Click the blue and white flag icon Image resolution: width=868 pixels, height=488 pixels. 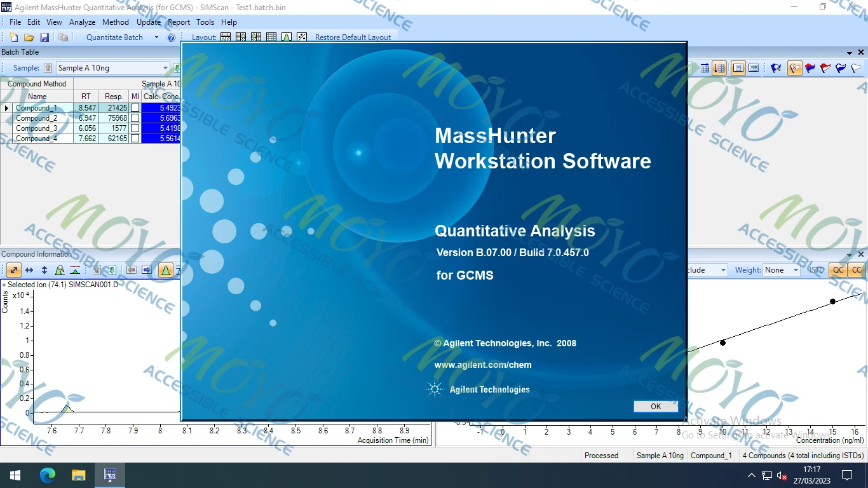tap(841, 68)
